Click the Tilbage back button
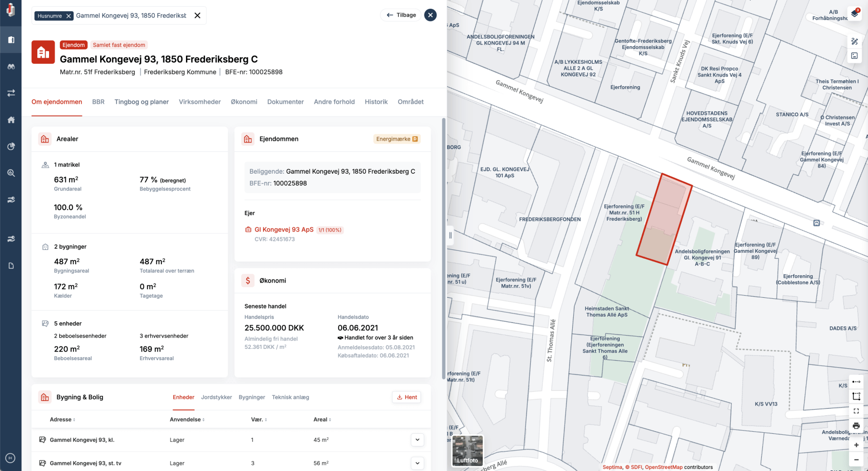 click(x=401, y=15)
